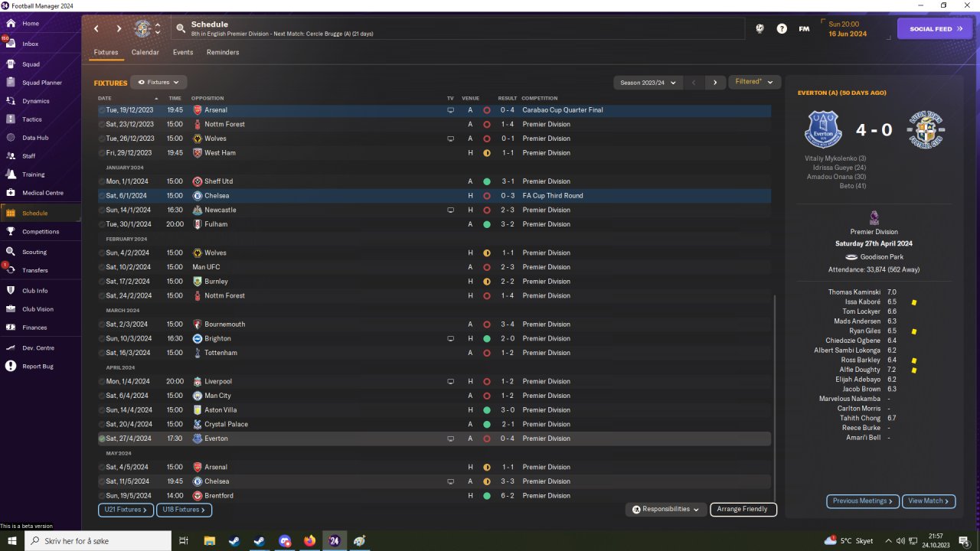This screenshot has height=551, width=980.
Task: Click the TV icon on the Liverpool row
Action: tap(450, 381)
